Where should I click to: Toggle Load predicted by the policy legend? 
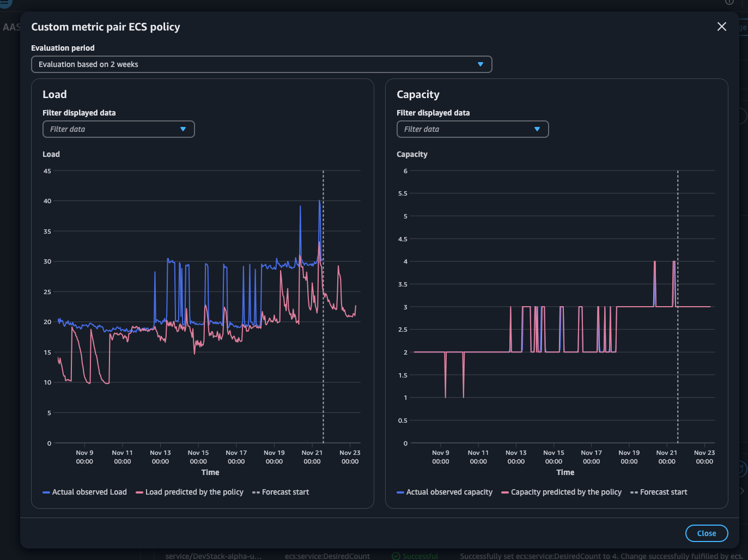[x=190, y=492]
